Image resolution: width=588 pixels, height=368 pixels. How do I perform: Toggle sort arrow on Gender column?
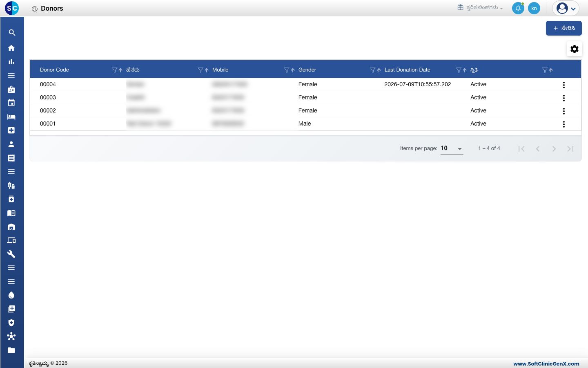[x=379, y=70]
